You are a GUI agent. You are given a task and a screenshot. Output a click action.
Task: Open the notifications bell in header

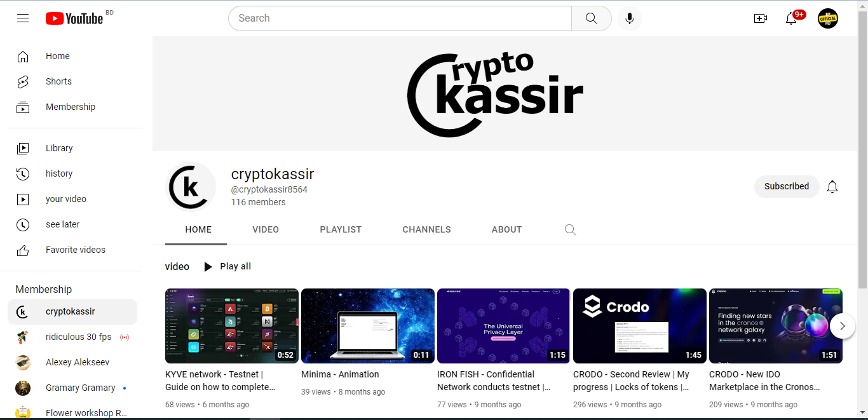(x=791, y=18)
